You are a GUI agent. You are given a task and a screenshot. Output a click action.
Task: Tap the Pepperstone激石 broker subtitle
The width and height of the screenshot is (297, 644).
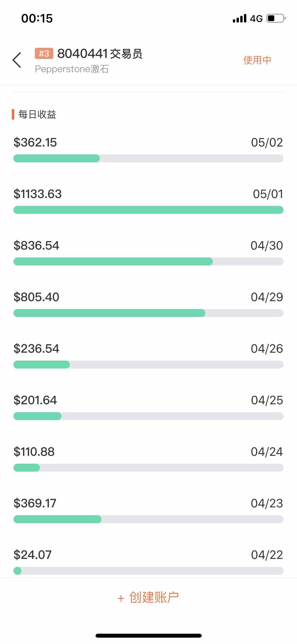tap(72, 69)
